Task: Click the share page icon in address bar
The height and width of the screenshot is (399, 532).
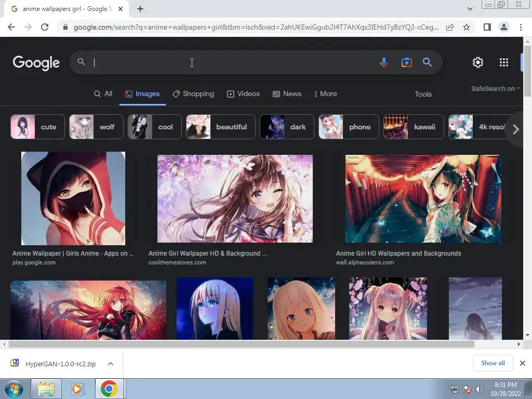Action: click(450, 27)
